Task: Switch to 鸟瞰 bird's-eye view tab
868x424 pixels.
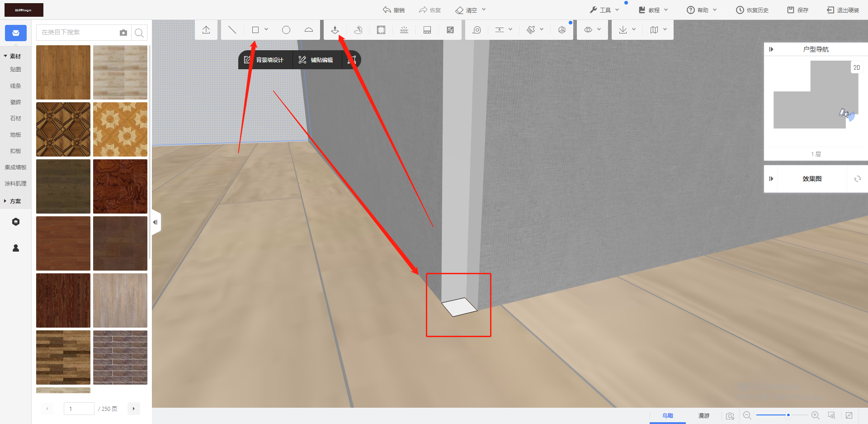Action: (668, 415)
